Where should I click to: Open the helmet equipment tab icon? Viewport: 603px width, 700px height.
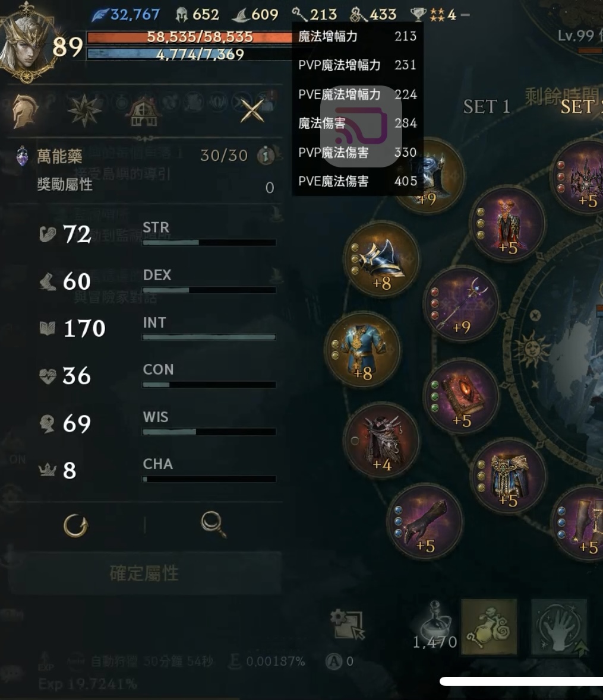pyautogui.click(x=24, y=110)
